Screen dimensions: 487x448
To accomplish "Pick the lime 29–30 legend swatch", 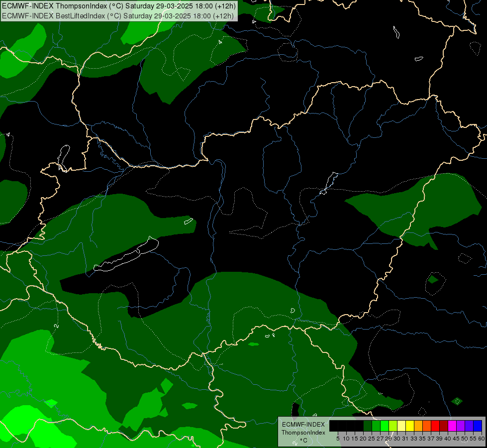I will [x=393, y=426].
